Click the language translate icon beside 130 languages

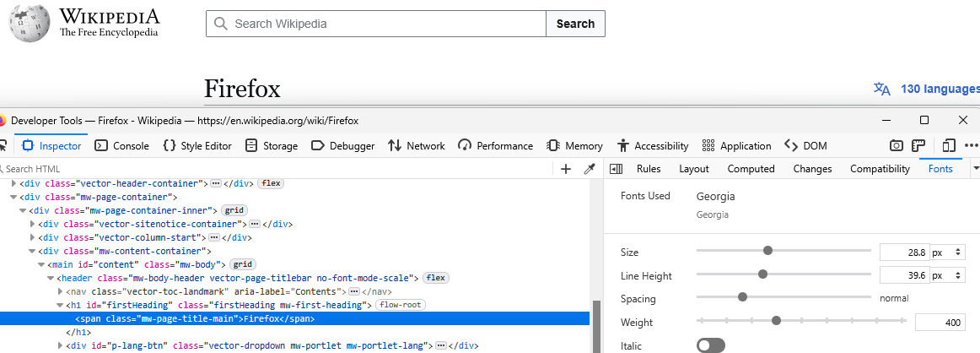882,89
